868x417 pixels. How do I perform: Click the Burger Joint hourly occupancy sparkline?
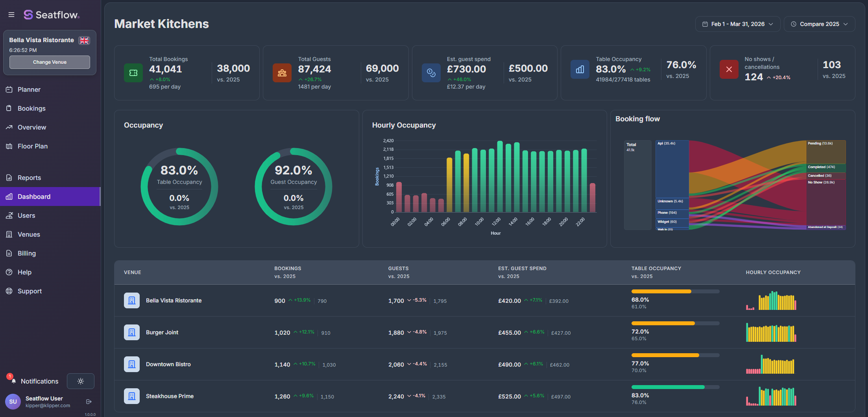771,332
